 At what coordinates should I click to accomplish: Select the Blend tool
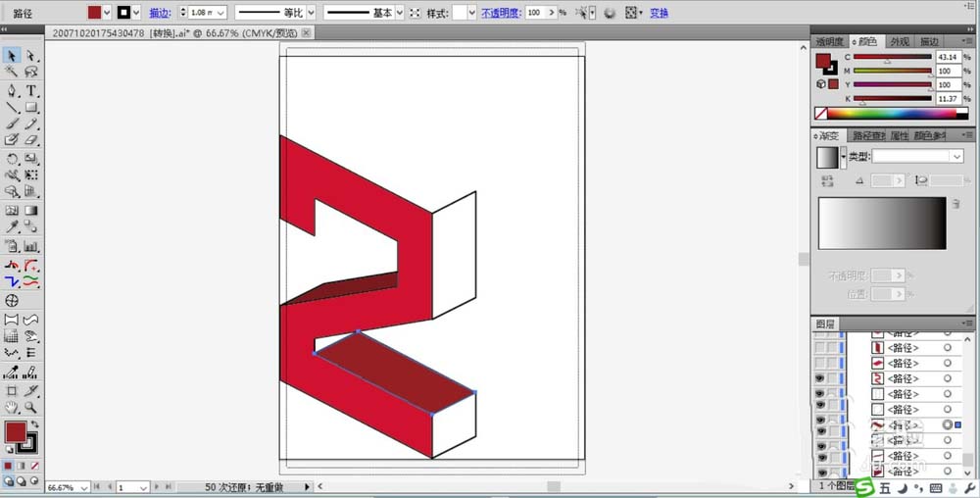coord(30,226)
